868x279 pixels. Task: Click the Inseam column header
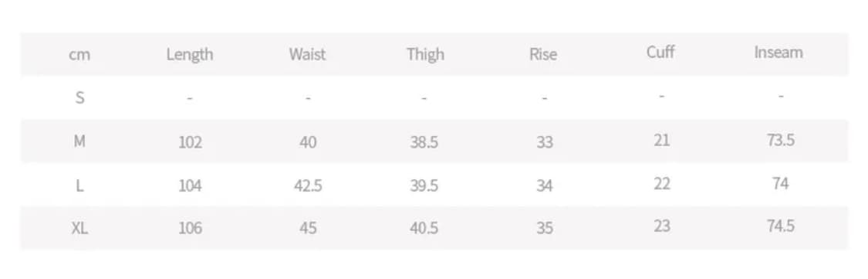click(778, 52)
